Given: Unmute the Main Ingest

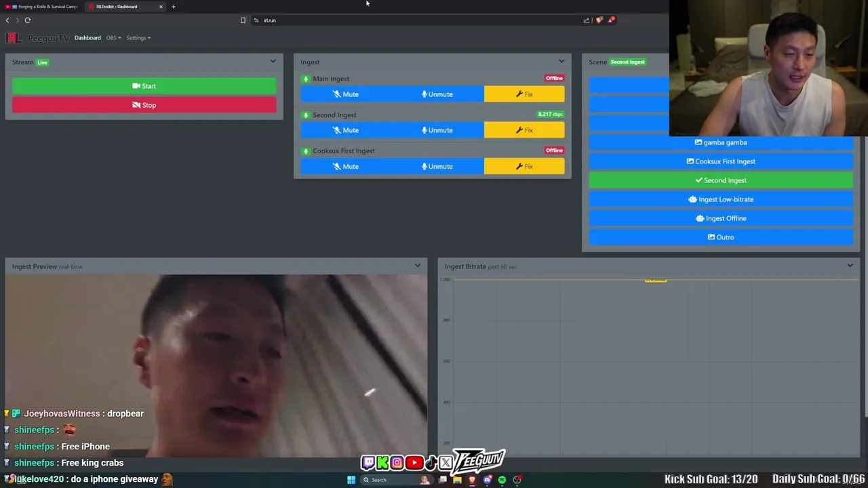Looking at the screenshot, I should [x=437, y=94].
